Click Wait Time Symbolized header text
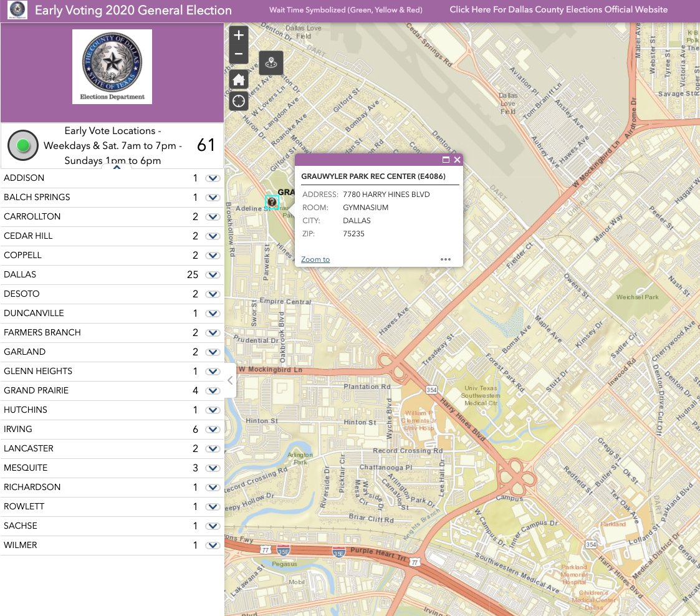Screen dimensions: 700x616 point(345,10)
